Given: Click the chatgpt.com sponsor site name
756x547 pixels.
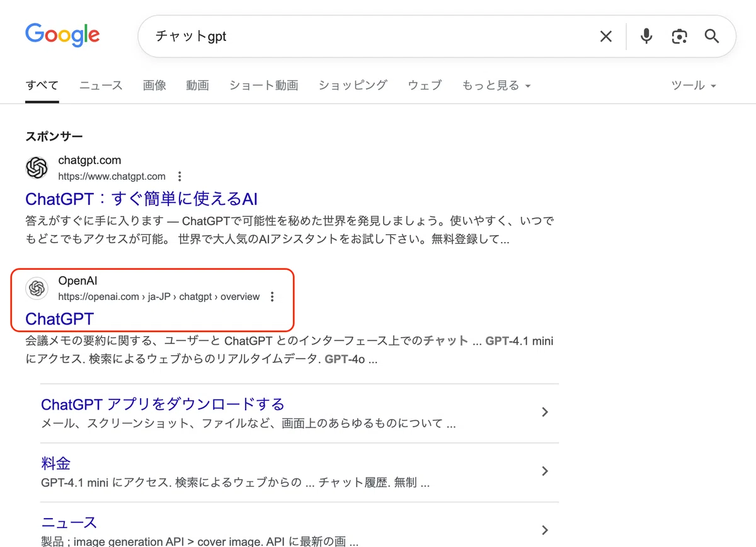Looking at the screenshot, I should pos(89,161).
